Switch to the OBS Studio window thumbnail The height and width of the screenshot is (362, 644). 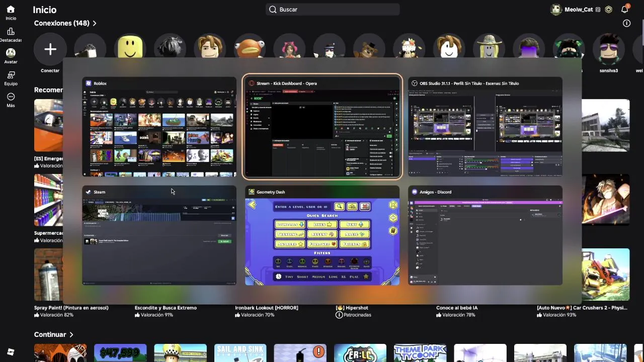(x=485, y=127)
